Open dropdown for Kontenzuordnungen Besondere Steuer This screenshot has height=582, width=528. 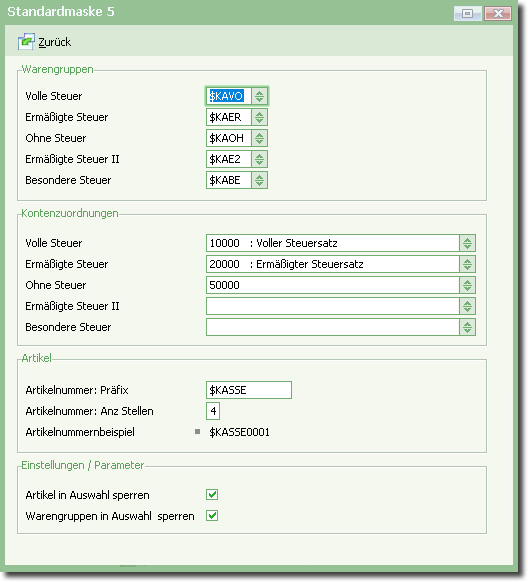click(468, 327)
